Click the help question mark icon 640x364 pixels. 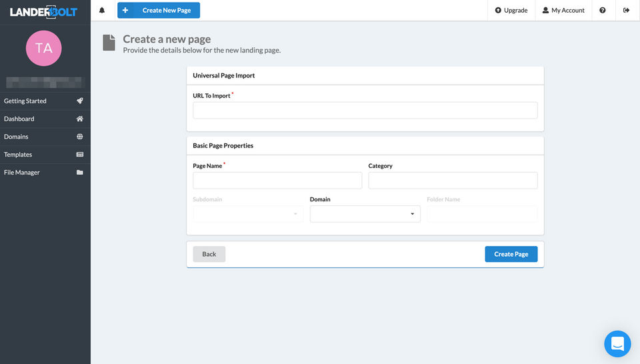(603, 11)
